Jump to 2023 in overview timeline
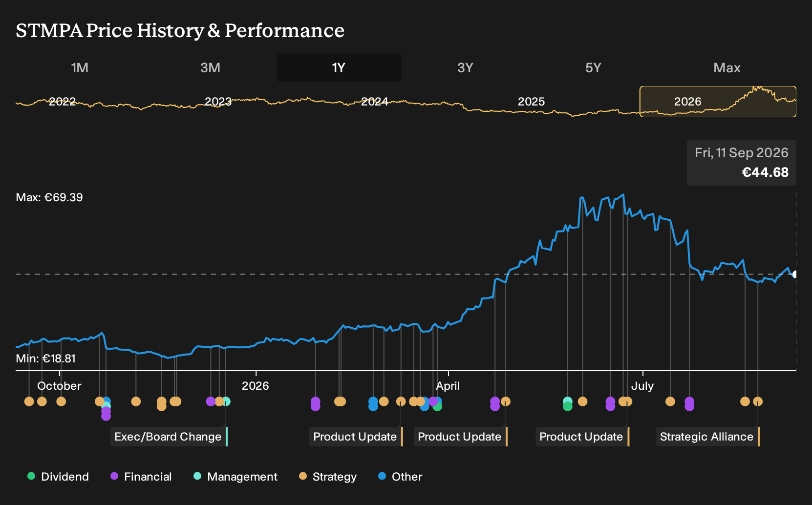This screenshot has width=812, height=505. [218, 102]
